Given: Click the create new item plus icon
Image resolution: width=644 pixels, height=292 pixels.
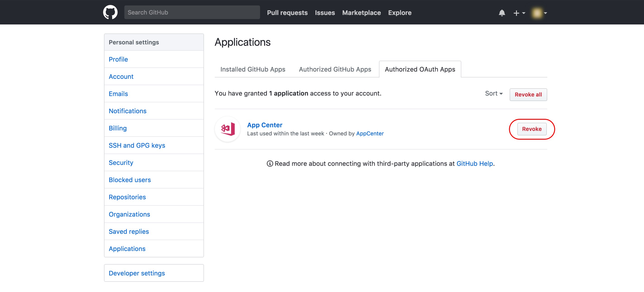Looking at the screenshot, I should pos(517,12).
